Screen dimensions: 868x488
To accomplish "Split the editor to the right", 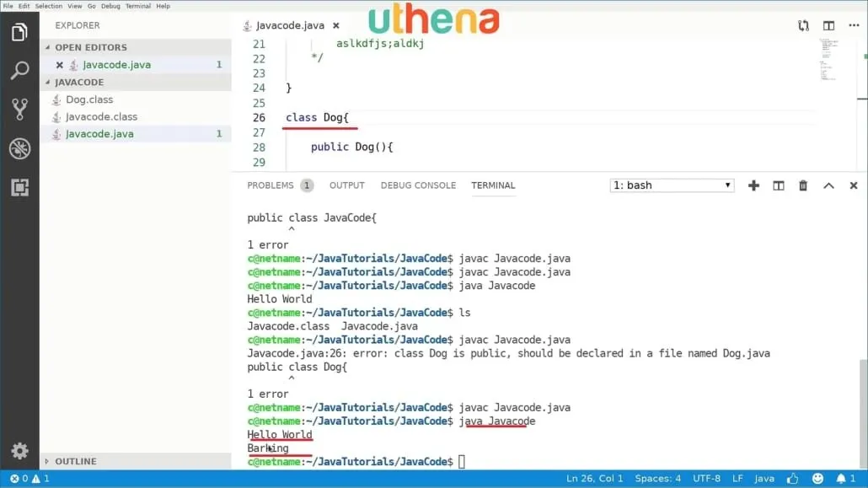I will coord(828,25).
